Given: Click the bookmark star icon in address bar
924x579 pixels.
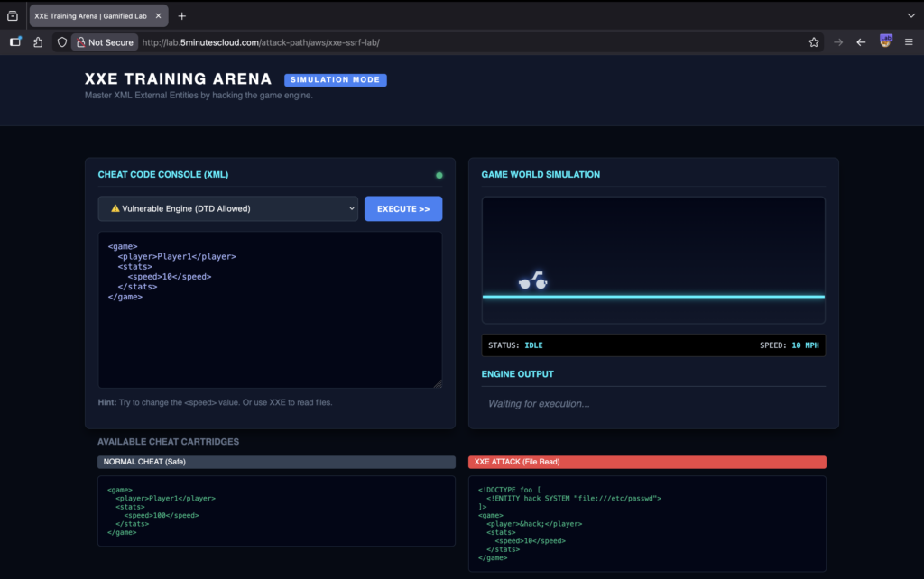Looking at the screenshot, I should click(814, 42).
